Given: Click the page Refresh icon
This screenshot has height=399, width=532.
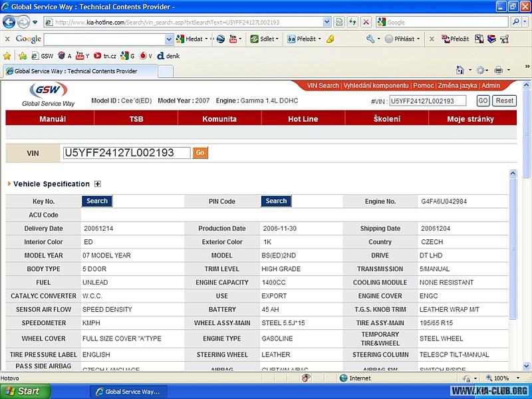Looking at the screenshot, I should coord(352,22).
